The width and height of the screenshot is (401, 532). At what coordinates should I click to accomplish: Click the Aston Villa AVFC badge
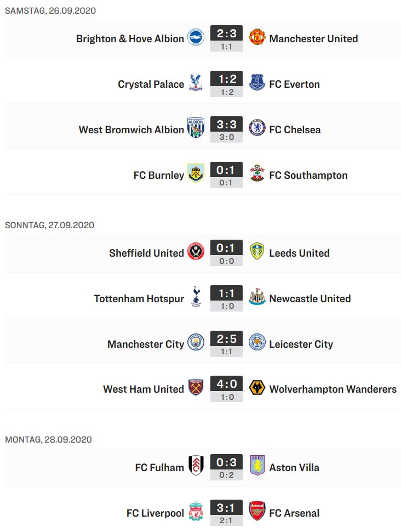[257, 466]
